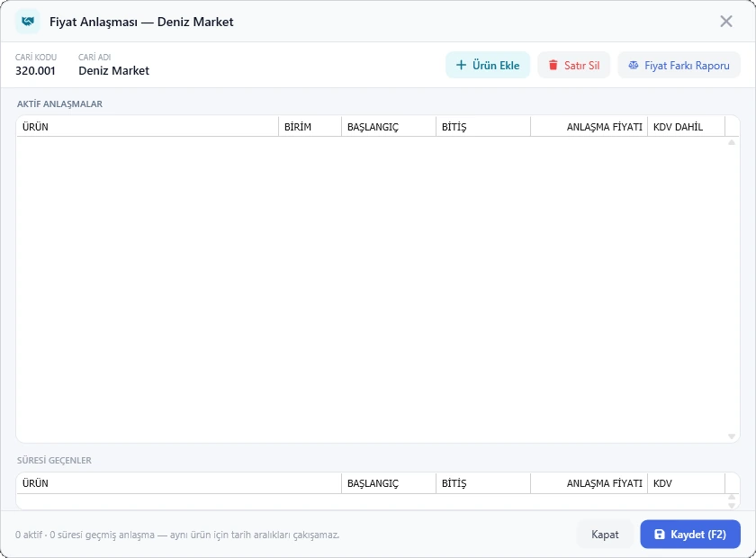Sort active agreements by ÜRÜN column header
This screenshot has height=558, width=756.
point(148,127)
